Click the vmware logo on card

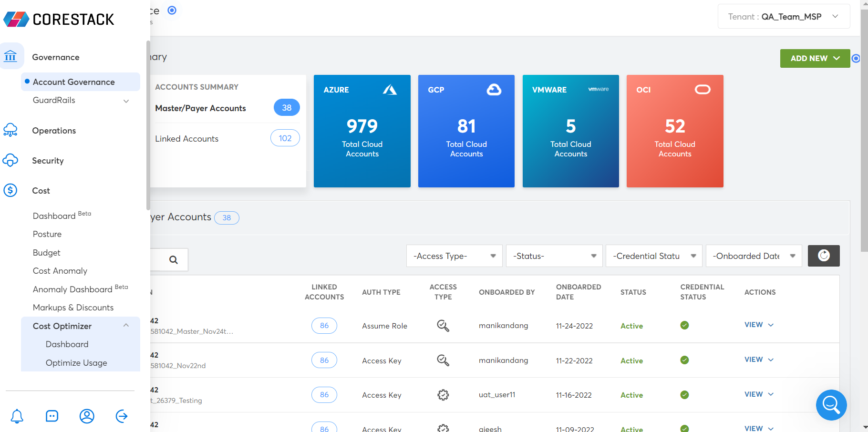599,89
